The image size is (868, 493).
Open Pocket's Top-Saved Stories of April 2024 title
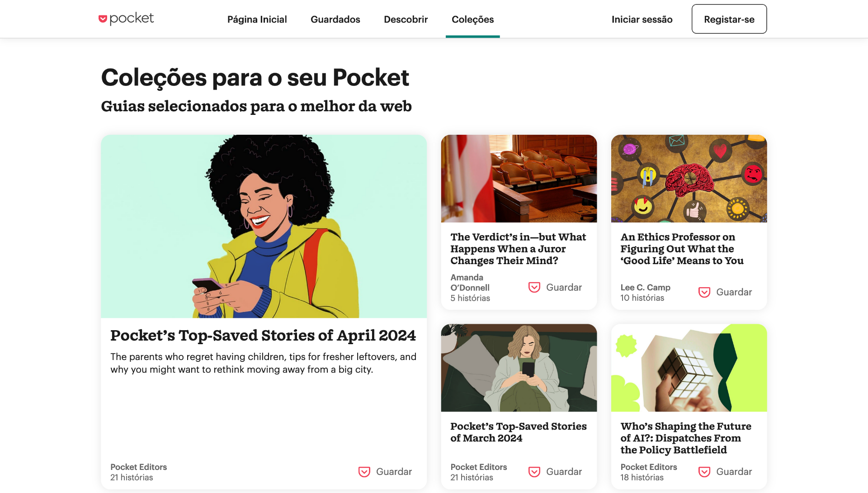click(x=263, y=336)
